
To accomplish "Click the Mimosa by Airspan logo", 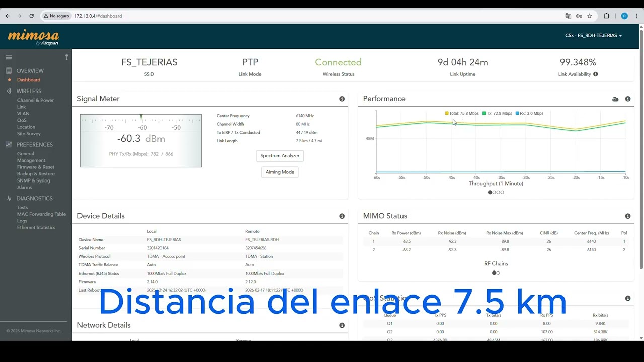I will point(33,38).
